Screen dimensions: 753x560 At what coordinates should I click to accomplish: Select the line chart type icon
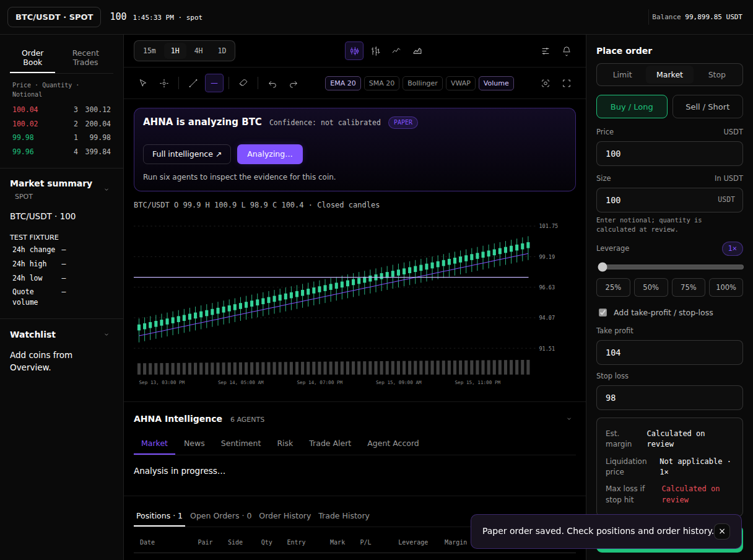pos(396,51)
